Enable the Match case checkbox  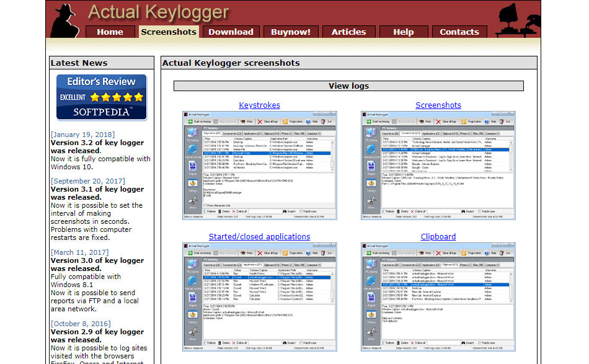[301, 210]
